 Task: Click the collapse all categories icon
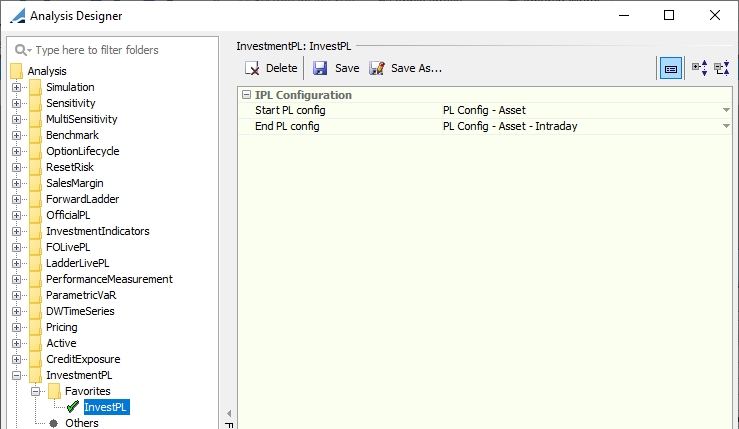click(x=722, y=68)
